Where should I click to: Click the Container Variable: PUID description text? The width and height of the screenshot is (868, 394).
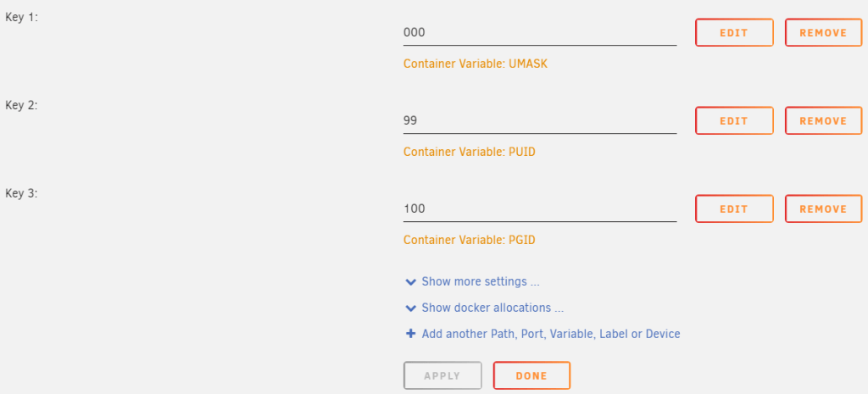click(x=469, y=152)
